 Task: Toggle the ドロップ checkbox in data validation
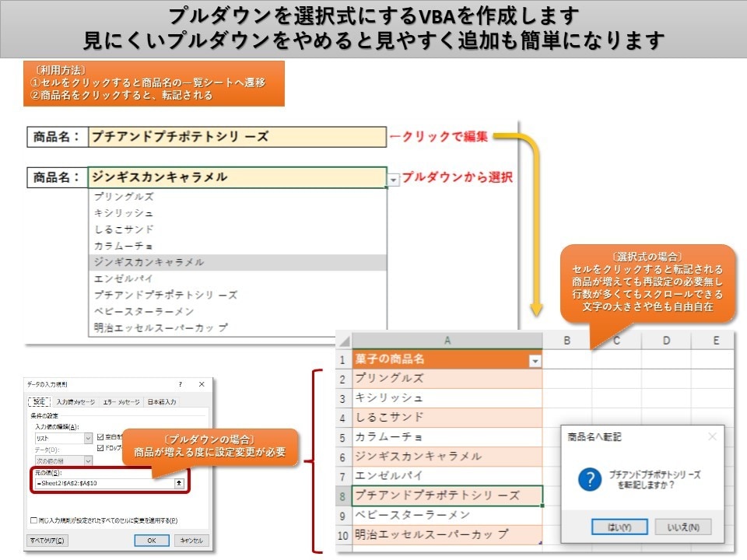point(100,448)
